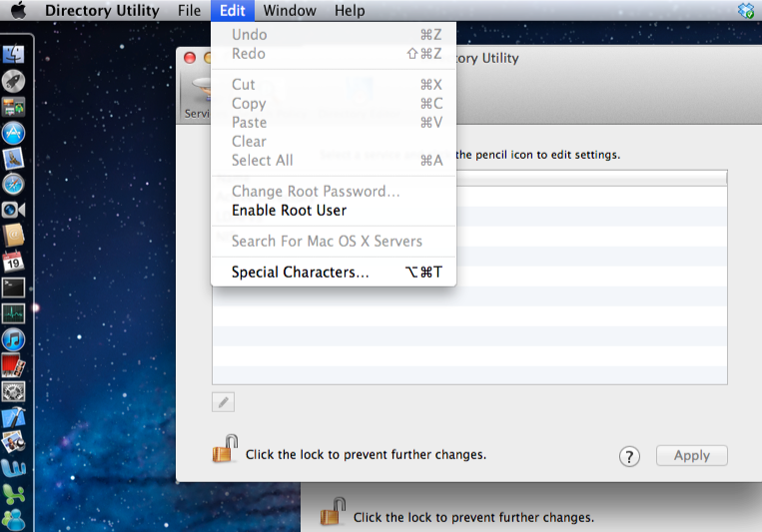Click 'the pencil icon to edit settings.' text
Image resolution: width=762 pixels, height=532 pixels.
click(538, 155)
